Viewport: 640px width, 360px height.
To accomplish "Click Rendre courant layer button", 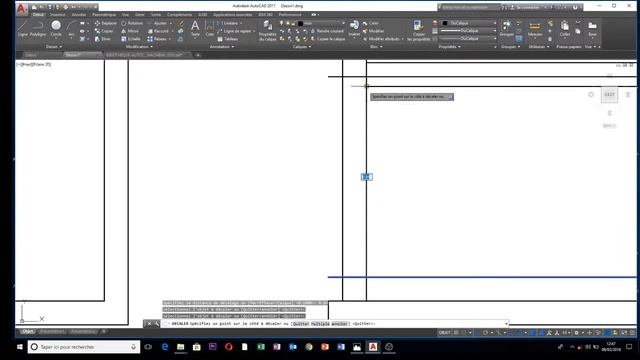I will tap(327, 31).
